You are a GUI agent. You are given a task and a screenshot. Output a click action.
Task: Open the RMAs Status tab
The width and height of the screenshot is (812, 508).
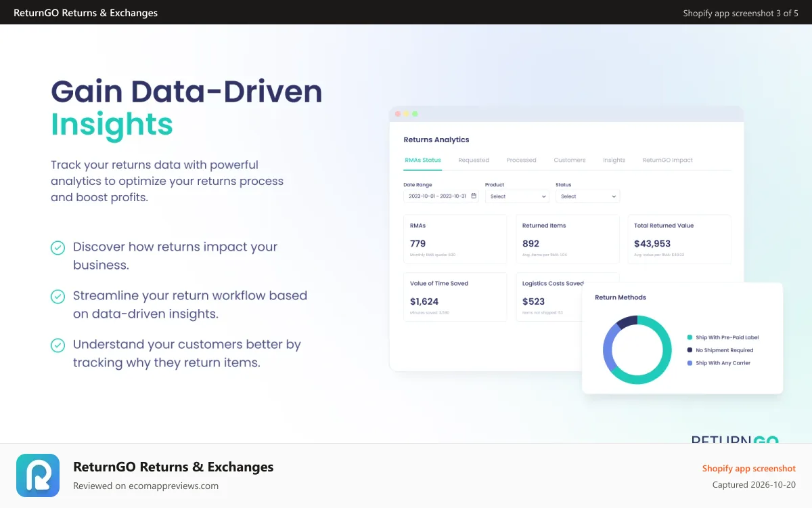point(422,160)
